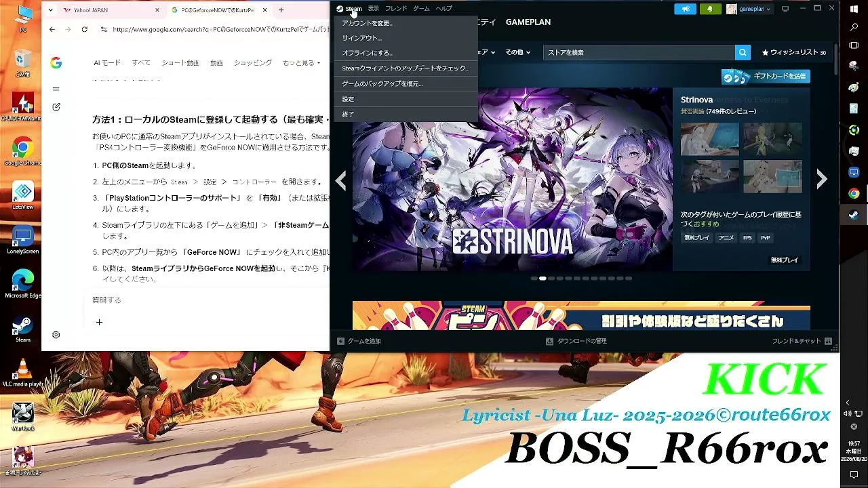Open Steam notifications bell button
The width and height of the screenshot is (868, 488).
pyautogui.click(x=710, y=9)
